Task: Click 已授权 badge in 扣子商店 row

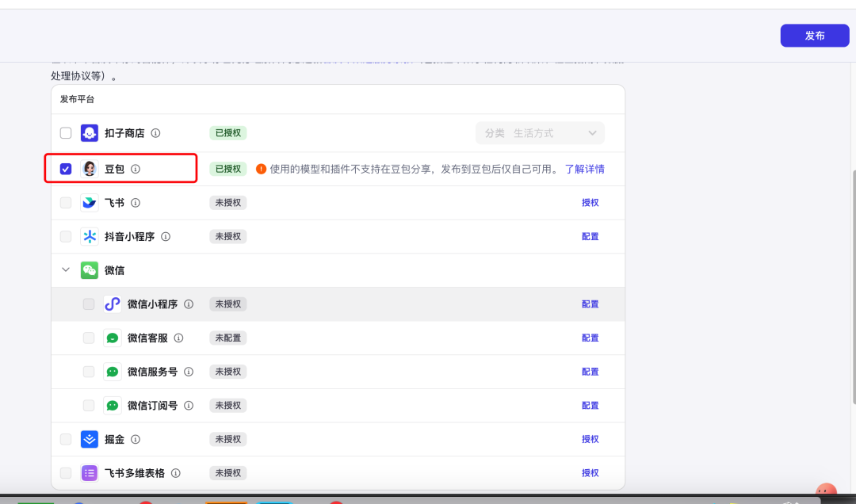Action: pos(228,133)
